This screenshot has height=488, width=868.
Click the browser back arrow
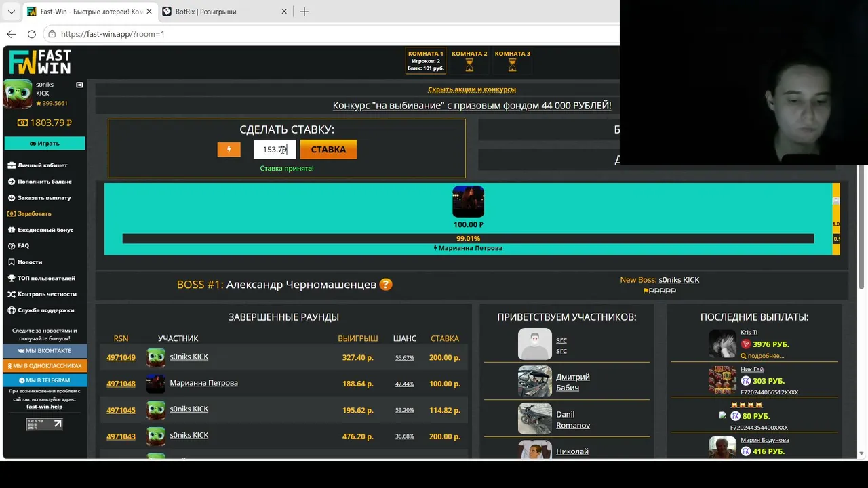(x=12, y=34)
